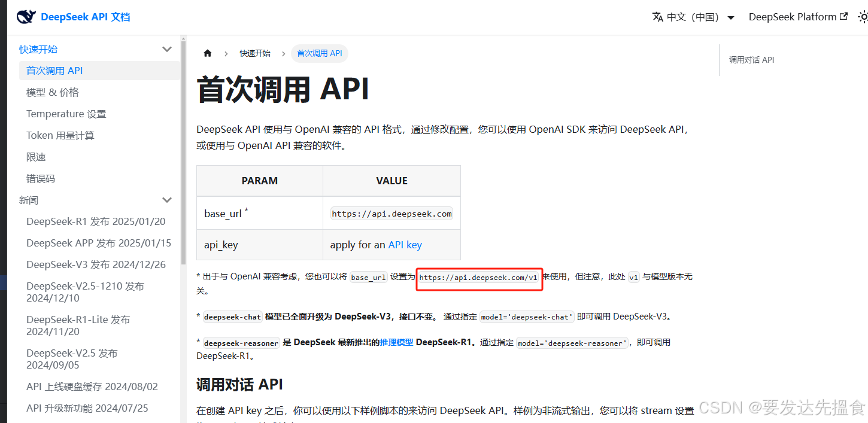Click the API key hyperlink in table
This screenshot has height=423, width=868.
point(405,245)
